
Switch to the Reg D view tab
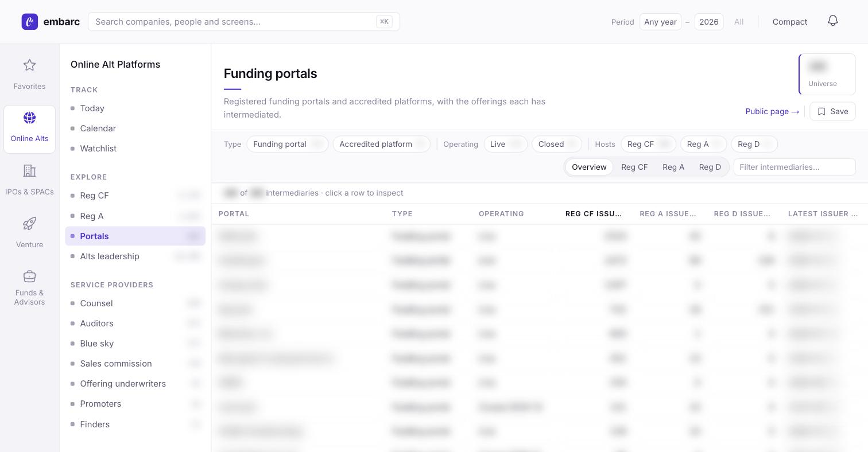[x=710, y=167]
